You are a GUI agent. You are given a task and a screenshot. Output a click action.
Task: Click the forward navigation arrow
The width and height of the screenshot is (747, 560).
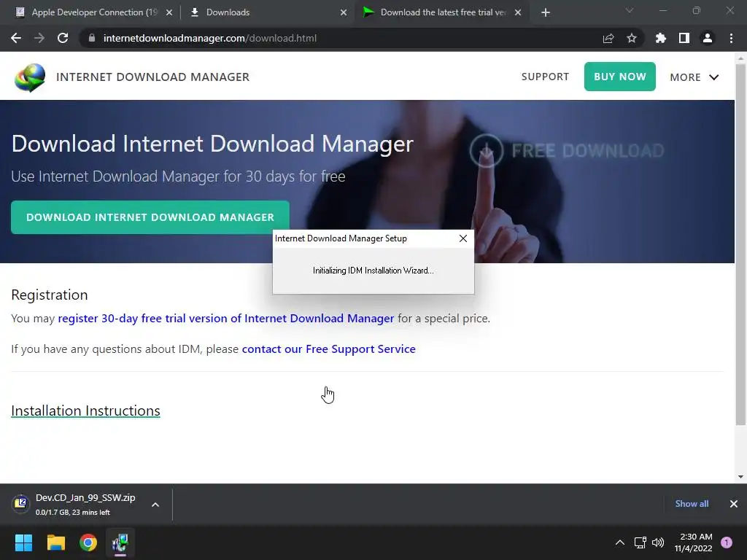(39, 38)
